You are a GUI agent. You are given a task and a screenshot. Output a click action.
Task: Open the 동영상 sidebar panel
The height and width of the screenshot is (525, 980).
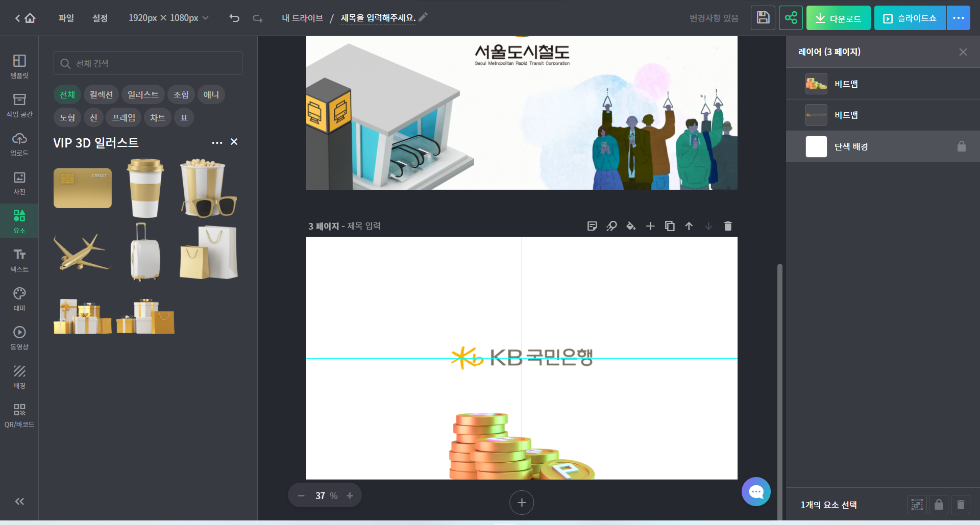pos(19,338)
